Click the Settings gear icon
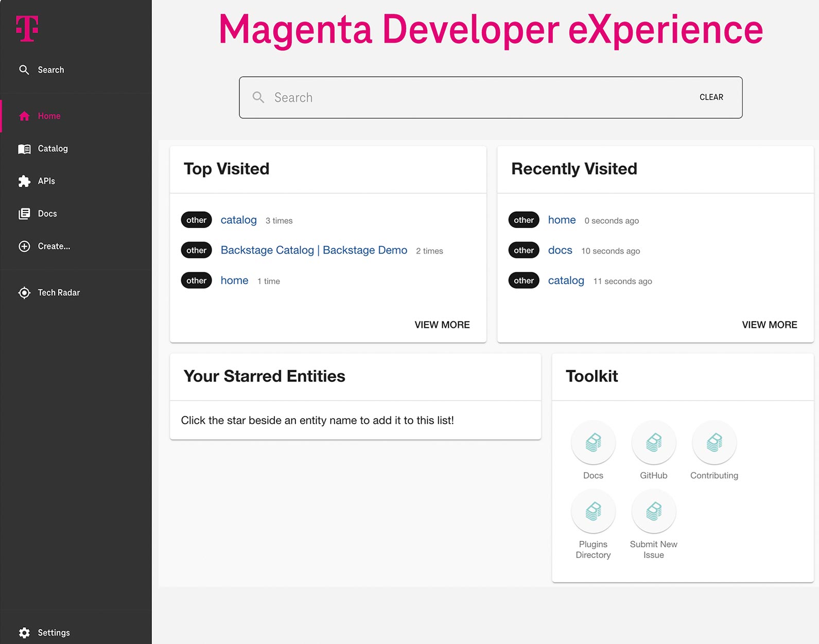Viewport: 819px width, 644px height. tap(24, 633)
